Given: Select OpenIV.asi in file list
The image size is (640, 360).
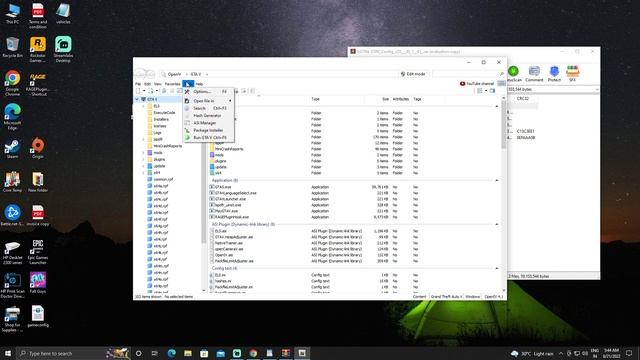Looking at the screenshot, I should (222, 255).
